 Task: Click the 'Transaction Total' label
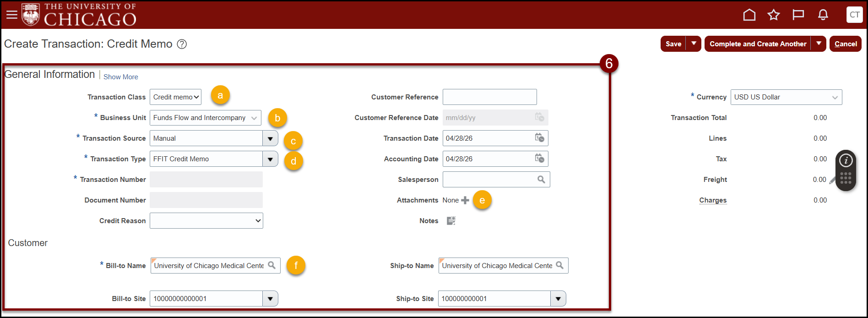click(699, 118)
